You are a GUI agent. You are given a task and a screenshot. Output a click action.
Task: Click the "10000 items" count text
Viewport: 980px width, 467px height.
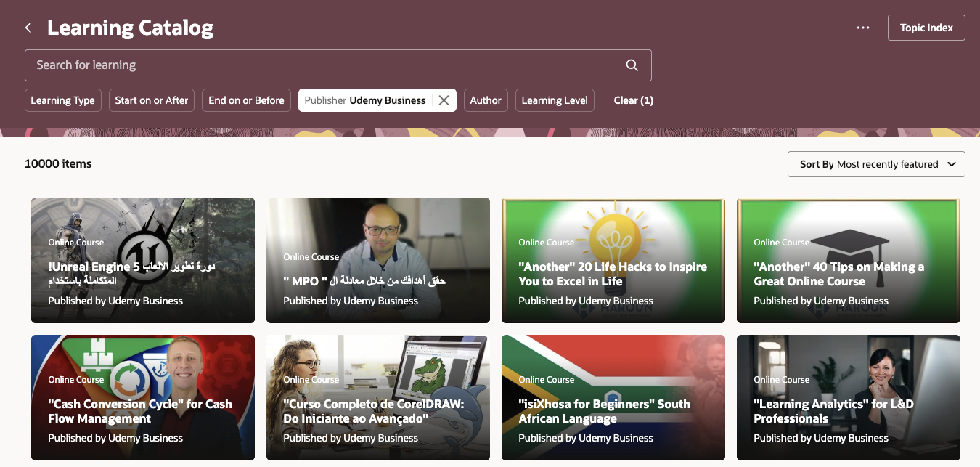58,163
